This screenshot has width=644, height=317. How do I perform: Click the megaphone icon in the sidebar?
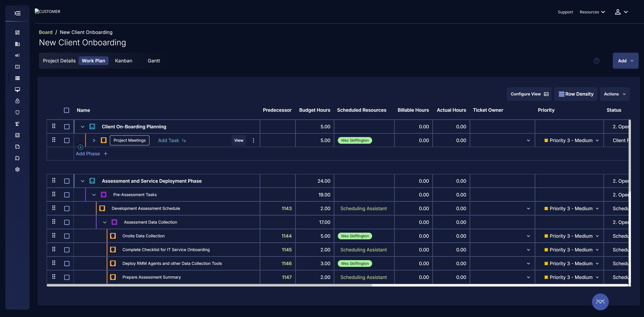pyautogui.click(x=17, y=55)
